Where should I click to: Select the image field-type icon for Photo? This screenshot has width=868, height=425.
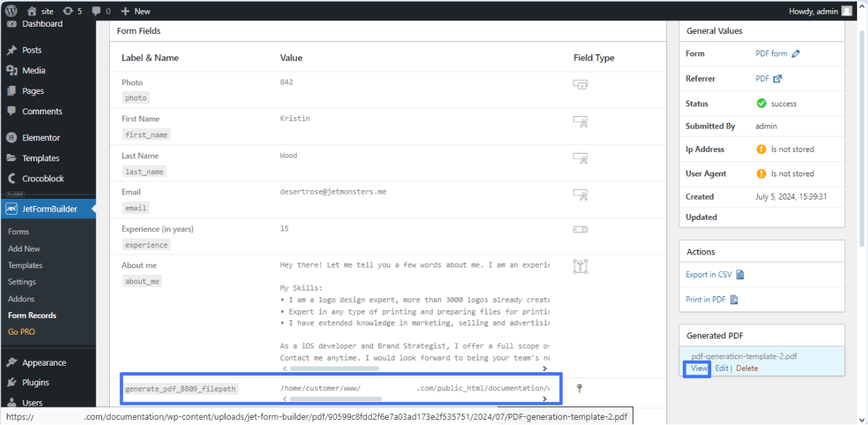coord(580,84)
